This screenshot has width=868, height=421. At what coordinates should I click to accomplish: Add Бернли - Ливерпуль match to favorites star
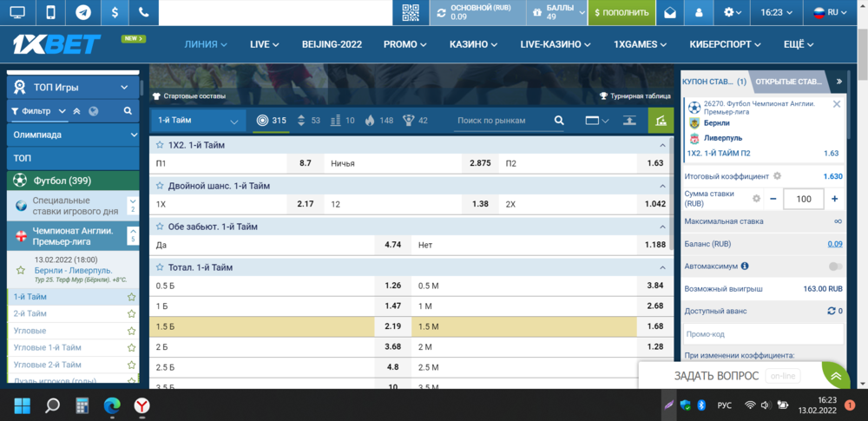coord(21,270)
